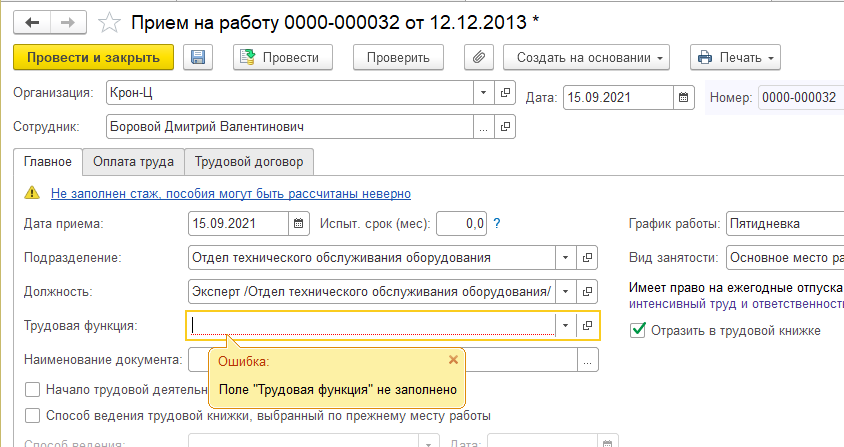Click the Прием на работу document title
This screenshot has width=844, height=447.
[x=335, y=22]
